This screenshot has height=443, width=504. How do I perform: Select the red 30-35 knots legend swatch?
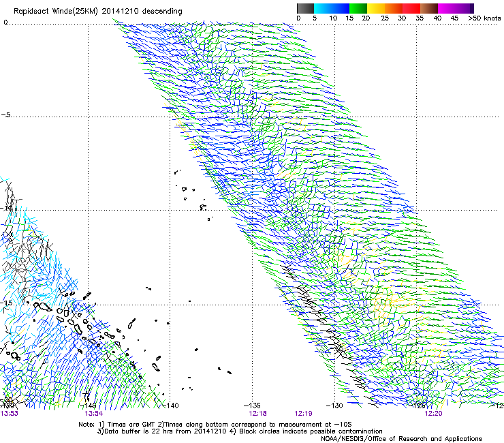(411, 8)
